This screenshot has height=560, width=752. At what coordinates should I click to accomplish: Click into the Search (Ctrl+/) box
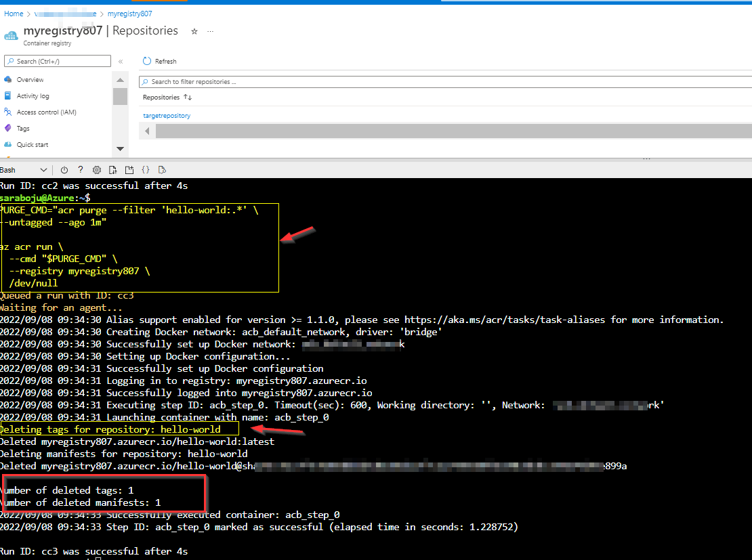[58, 61]
